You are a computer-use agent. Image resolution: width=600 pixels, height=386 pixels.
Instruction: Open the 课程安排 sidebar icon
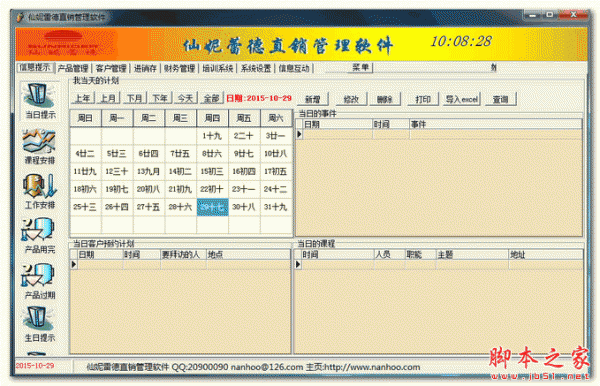pos(40,147)
